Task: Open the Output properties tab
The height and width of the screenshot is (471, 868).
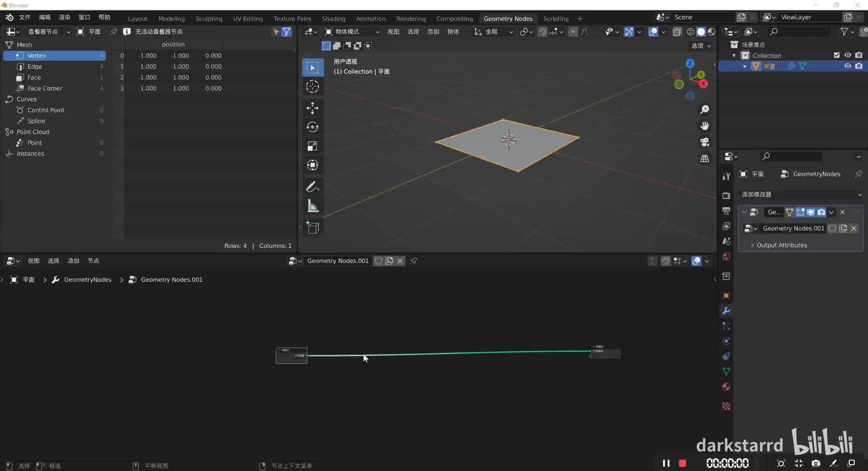Action: pyautogui.click(x=726, y=211)
